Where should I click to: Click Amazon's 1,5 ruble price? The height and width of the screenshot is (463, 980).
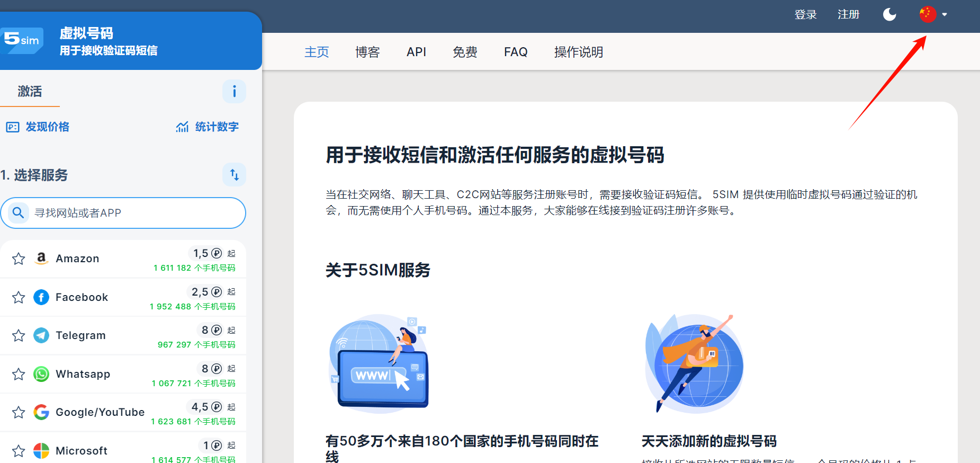point(207,253)
